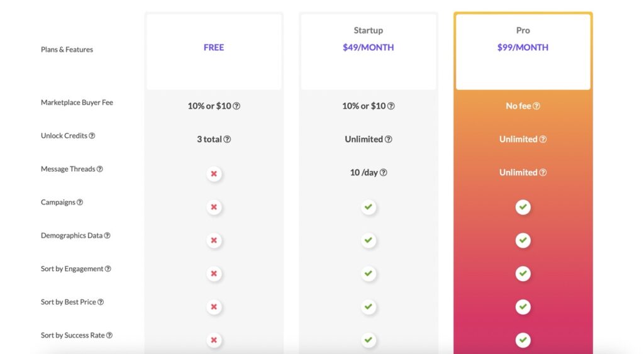Click help icon beside Sort by Best Price
644x354 pixels.
pyautogui.click(x=101, y=302)
